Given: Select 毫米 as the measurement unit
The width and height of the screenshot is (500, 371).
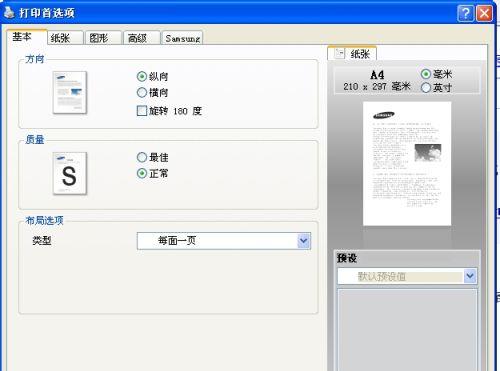Looking at the screenshot, I should [426, 74].
